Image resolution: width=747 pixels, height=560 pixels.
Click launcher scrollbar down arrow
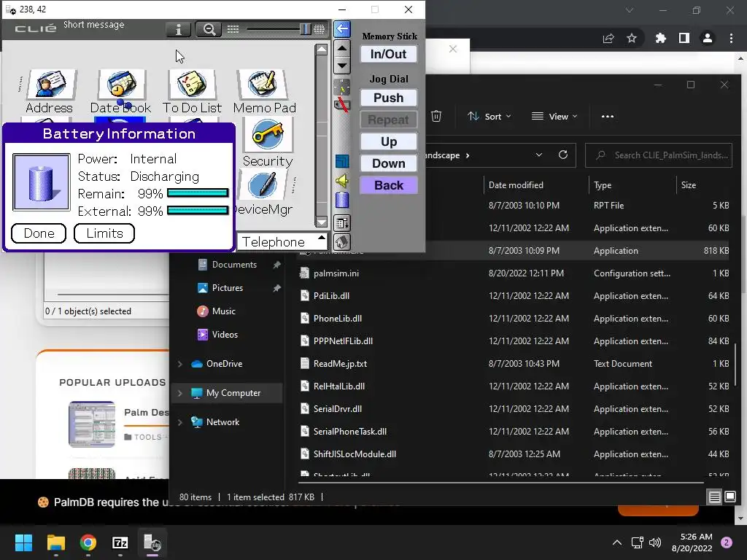pyautogui.click(x=322, y=222)
